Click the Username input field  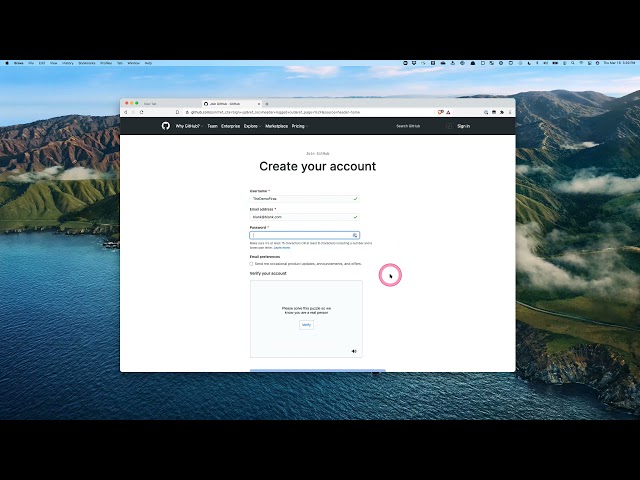(304, 199)
